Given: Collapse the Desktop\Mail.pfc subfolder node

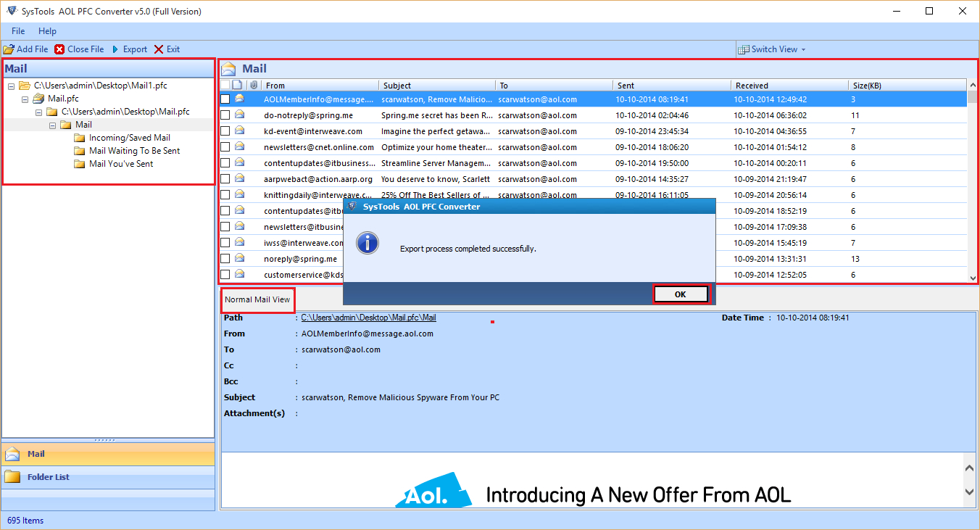Looking at the screenshot, I should click(39, 112).
